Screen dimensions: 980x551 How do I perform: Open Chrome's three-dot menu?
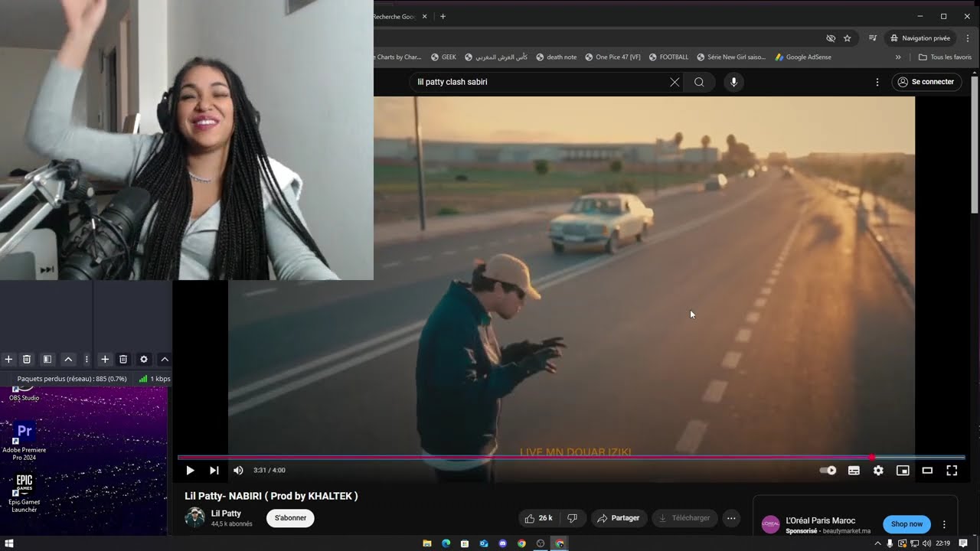pos(968,38)
